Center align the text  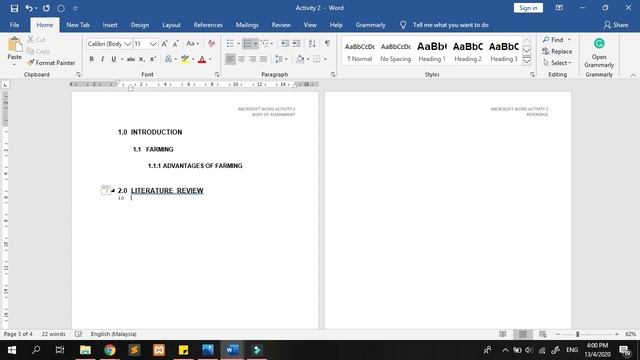tap(242, 59)
